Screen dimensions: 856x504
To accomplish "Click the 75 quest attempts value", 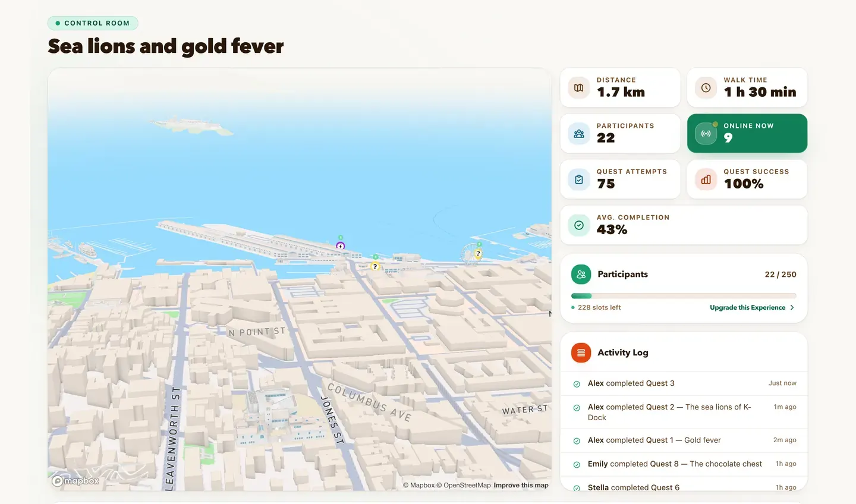I will coord(606,184).
